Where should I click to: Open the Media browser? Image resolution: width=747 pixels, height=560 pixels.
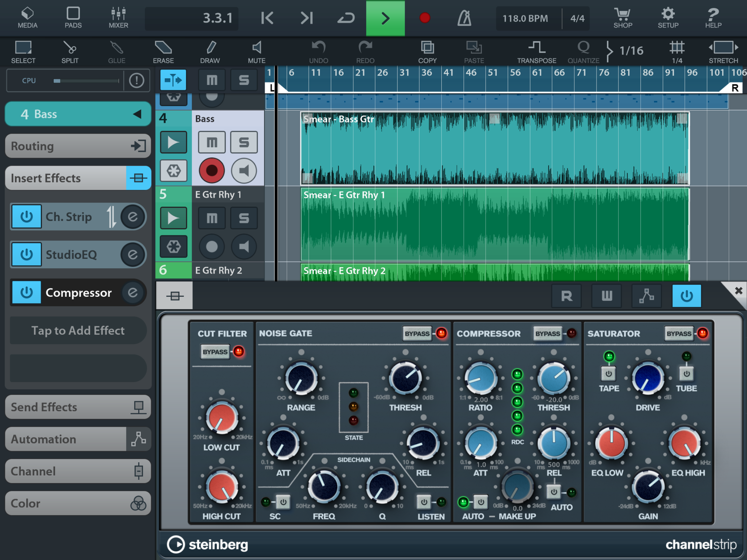(27, 18)
